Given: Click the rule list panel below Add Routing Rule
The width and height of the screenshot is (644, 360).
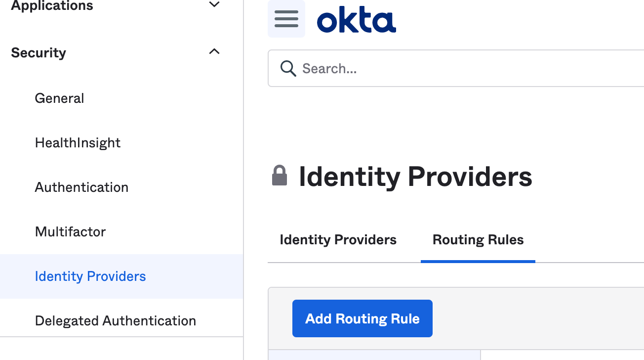Looking at the screenshot, I should 374,355.
